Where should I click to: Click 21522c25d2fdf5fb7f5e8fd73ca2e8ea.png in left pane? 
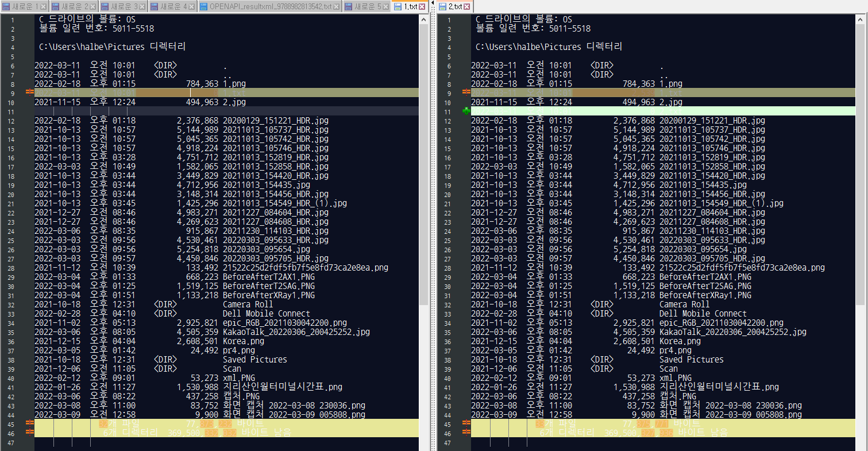(x=306, y=268)
